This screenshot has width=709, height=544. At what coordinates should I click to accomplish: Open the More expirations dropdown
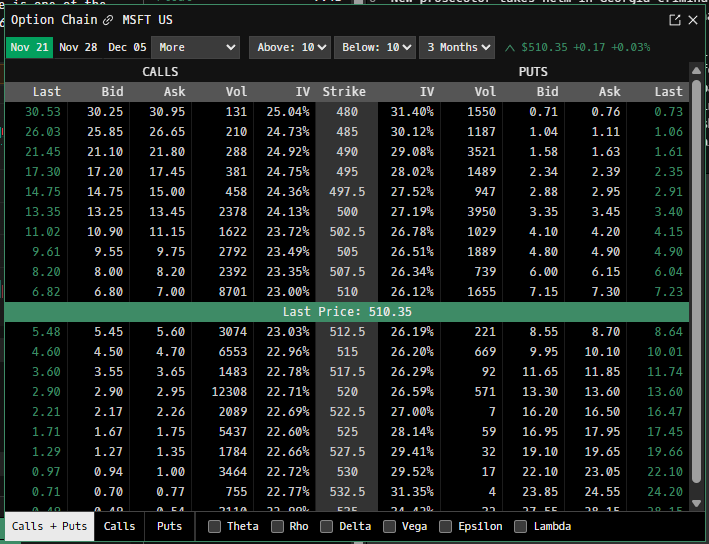point(196,47)
